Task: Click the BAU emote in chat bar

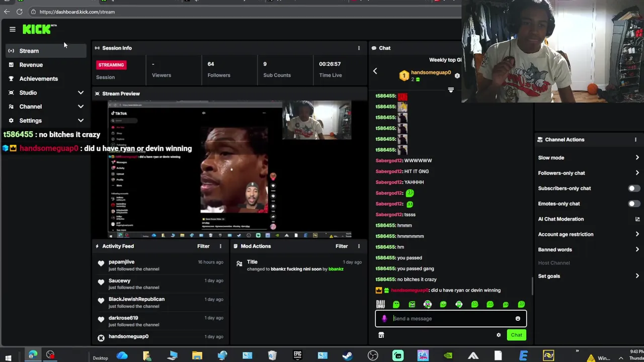Action: [380, 304]
